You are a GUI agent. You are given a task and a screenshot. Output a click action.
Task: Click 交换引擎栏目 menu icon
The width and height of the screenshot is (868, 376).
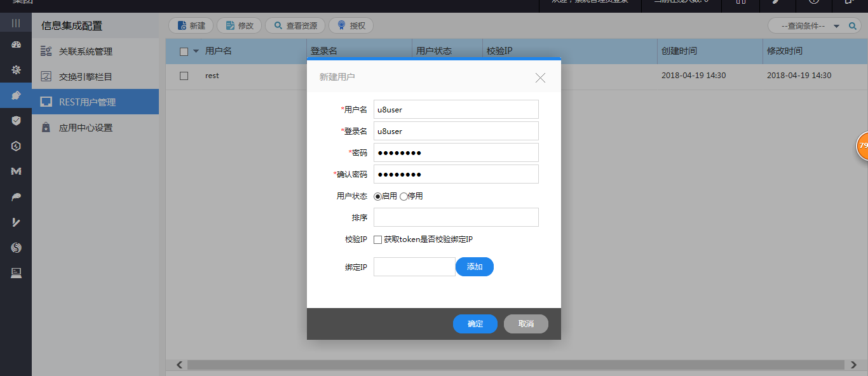coord(46,76)
